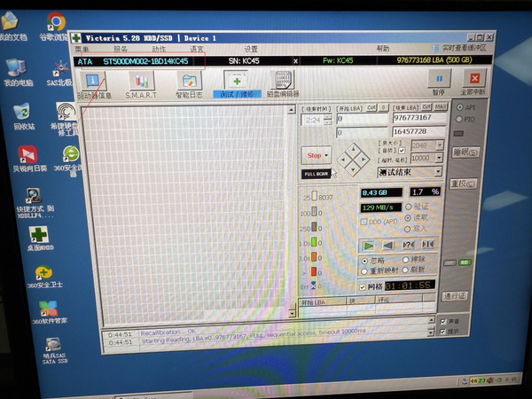Image resolution: width=532 pixels, height=399 pixels.
Task: Select the PIO radio button
Action: click(x=459, y=119)
